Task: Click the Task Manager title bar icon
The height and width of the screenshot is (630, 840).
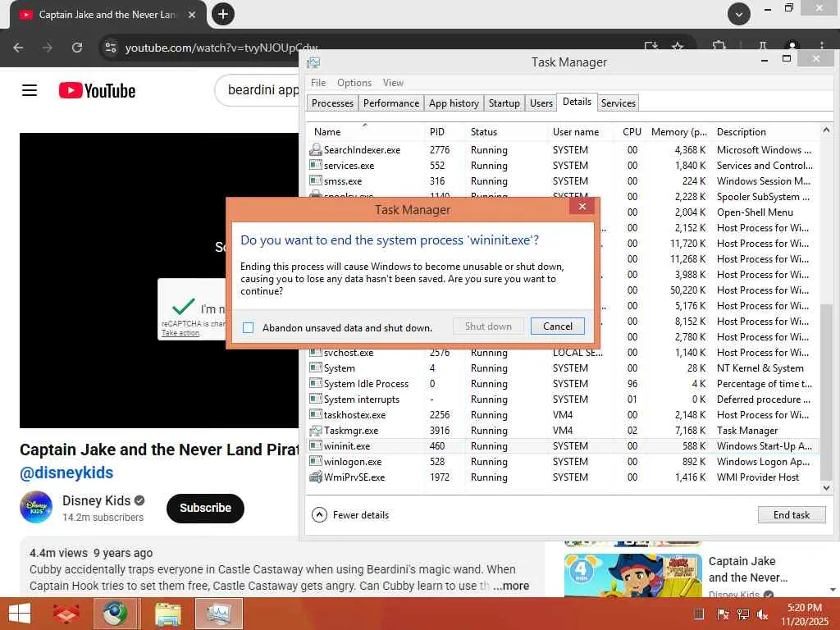Action: 313,62
